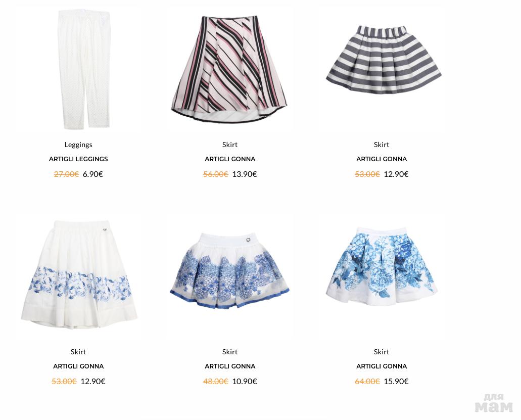
Task: Click ARTIGLI GONNA title priced 13.90€
Action: [x=230, y=159]
